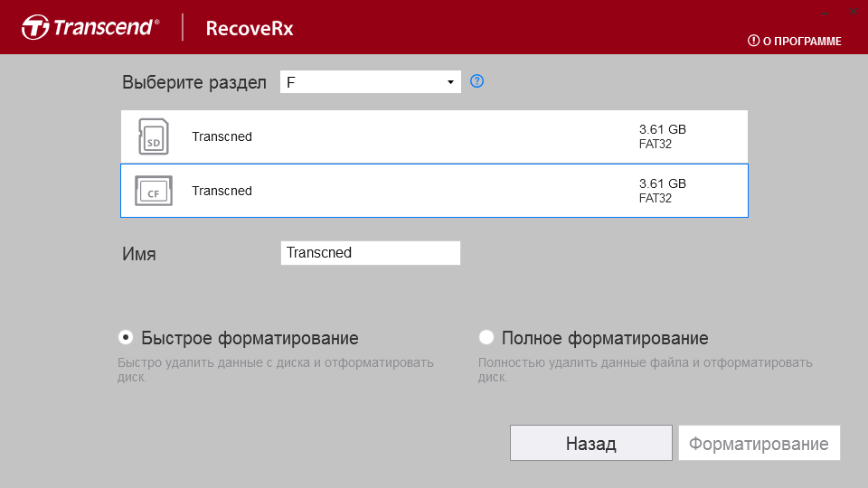This screenshot has width=868, height=488.
Task: Minimize the RecoveRx window
Action: (825, 12)
